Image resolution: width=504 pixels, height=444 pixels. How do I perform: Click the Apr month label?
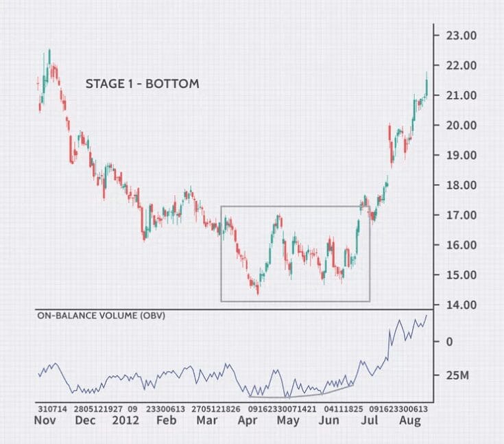click(x=248, y=421)
